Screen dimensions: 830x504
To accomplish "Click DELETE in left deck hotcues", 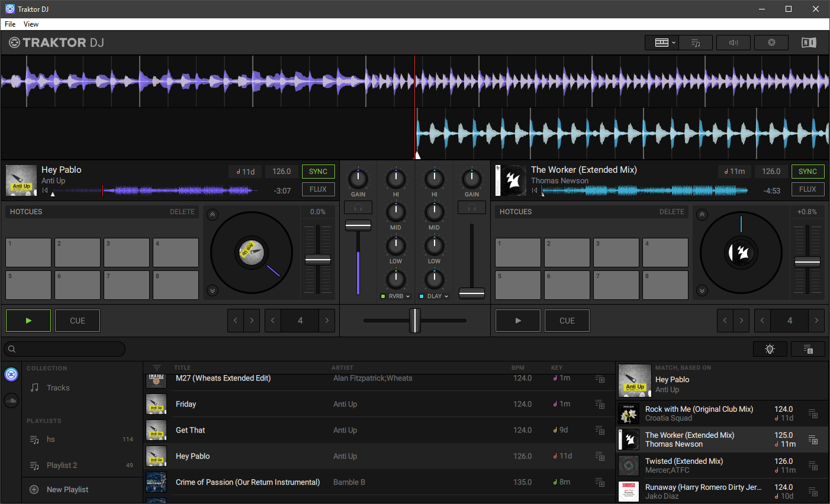I will coord(182,212).
